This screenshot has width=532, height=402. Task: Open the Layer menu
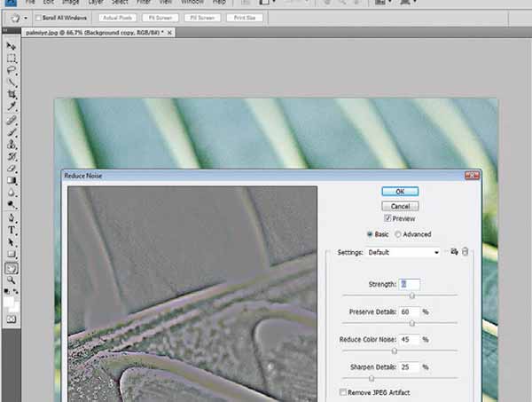(x=96, y=2)
